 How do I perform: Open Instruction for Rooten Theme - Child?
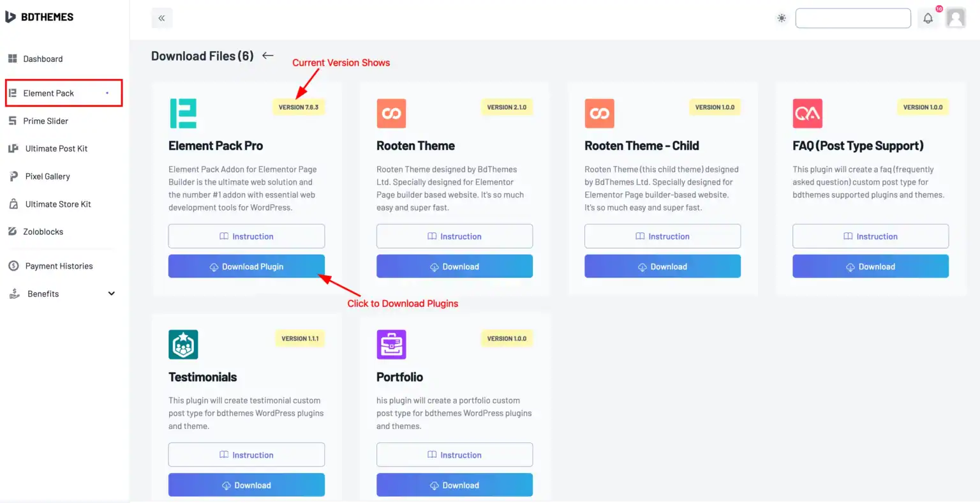pyautogui.click(x=662, y=236)
